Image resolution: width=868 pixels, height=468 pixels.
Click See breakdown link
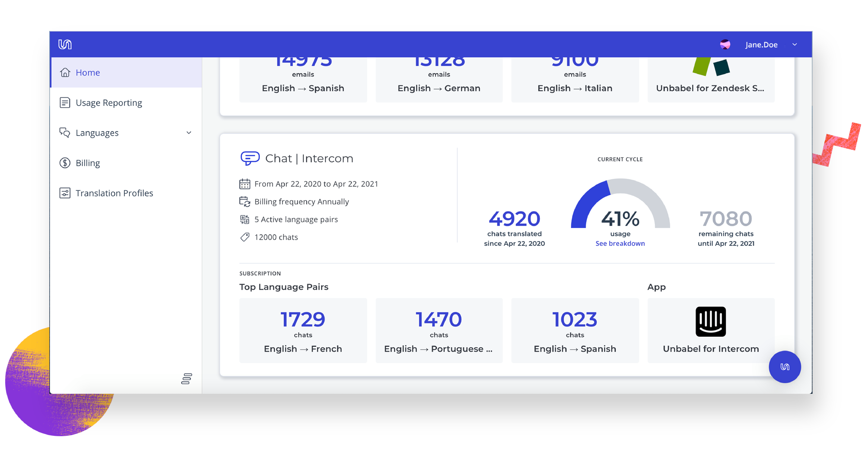coord(620,243)
